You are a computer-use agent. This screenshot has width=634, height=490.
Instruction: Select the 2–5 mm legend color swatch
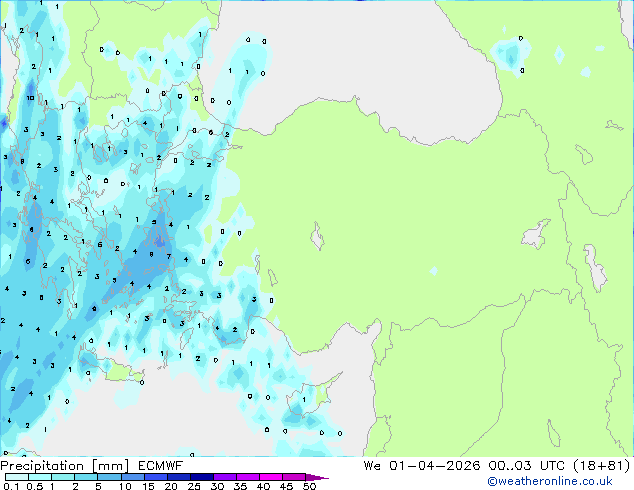(x=86, y=477)
